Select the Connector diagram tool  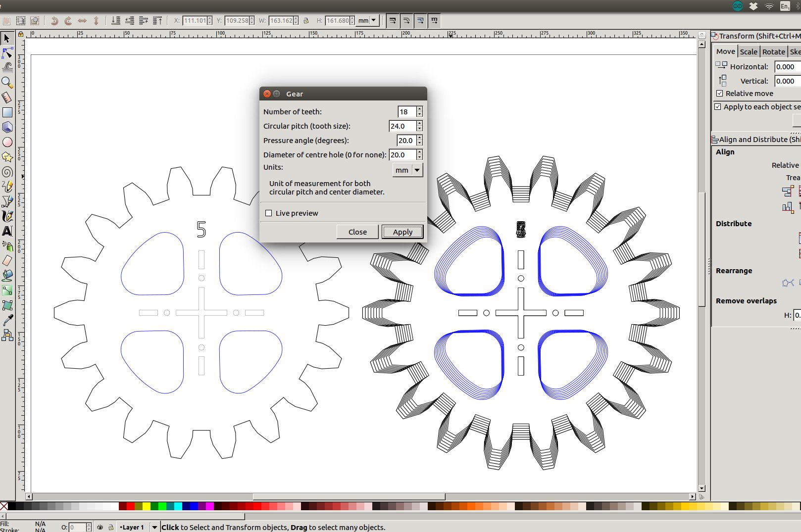point(7,336)
